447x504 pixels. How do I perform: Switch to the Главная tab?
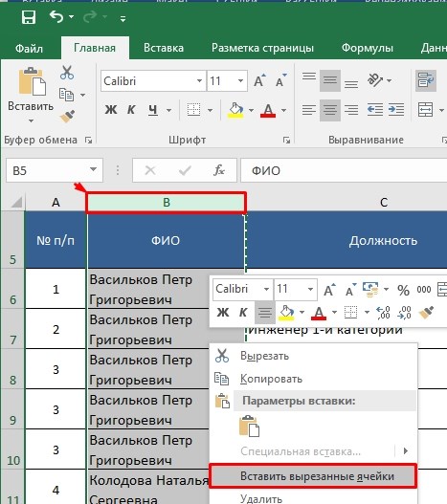tap(95, 48)
